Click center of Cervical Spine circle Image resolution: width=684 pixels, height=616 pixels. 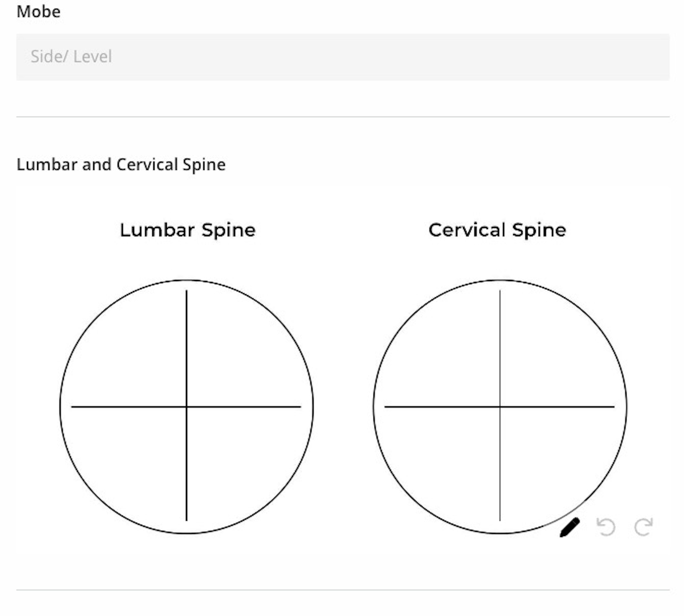tap(500, 406)
